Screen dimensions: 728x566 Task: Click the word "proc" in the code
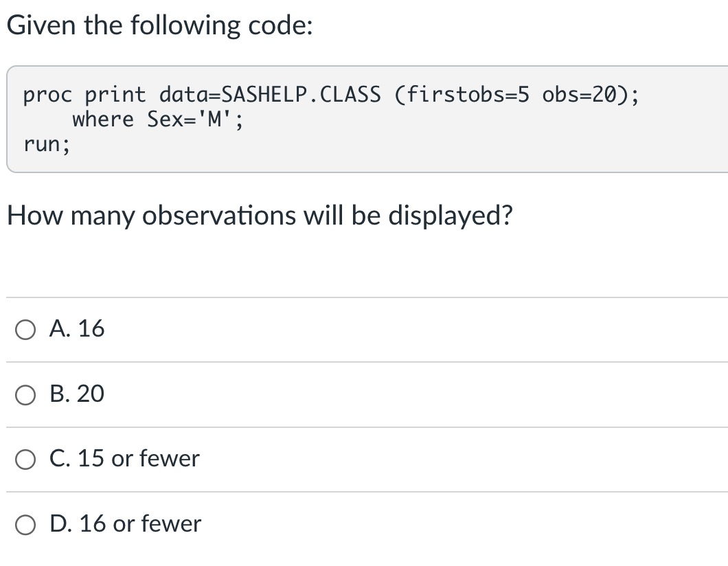click(x=48, y=95)
